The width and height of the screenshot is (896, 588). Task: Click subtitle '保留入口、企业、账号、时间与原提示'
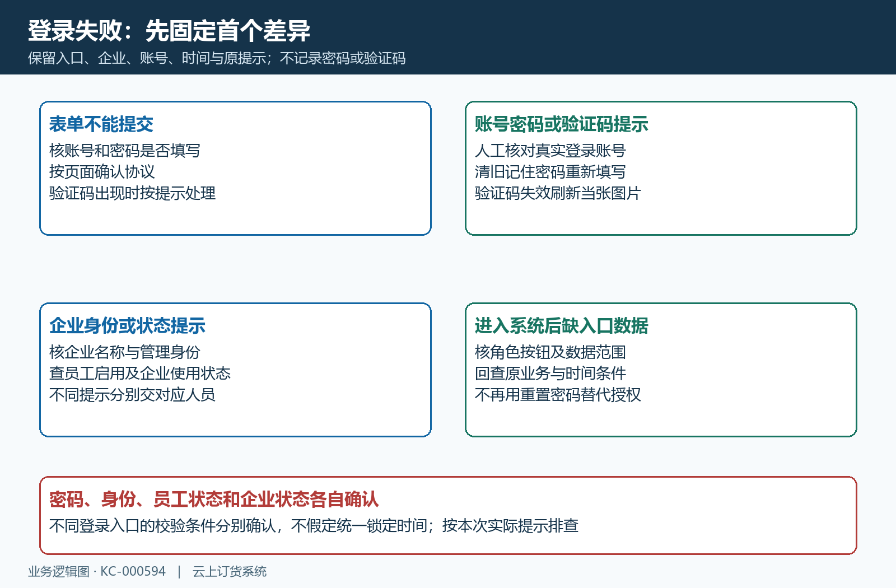pyautogui.click(x=147, y=58)
